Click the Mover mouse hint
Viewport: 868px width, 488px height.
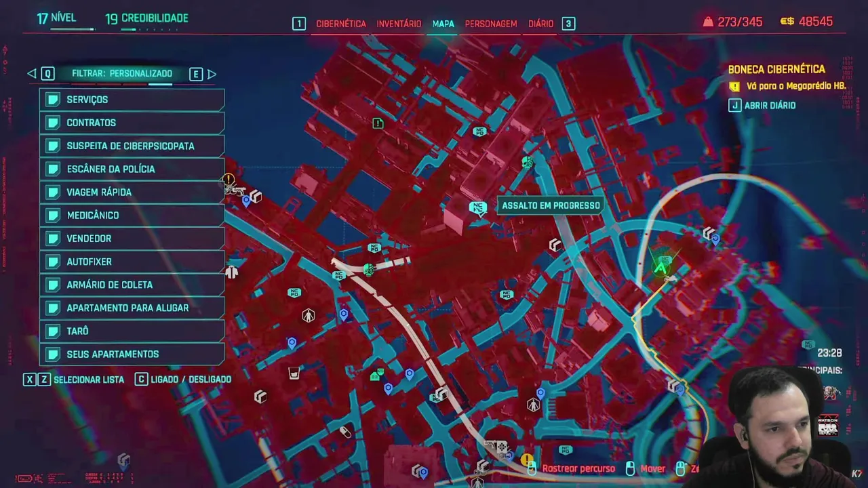(x=646, y=468)
